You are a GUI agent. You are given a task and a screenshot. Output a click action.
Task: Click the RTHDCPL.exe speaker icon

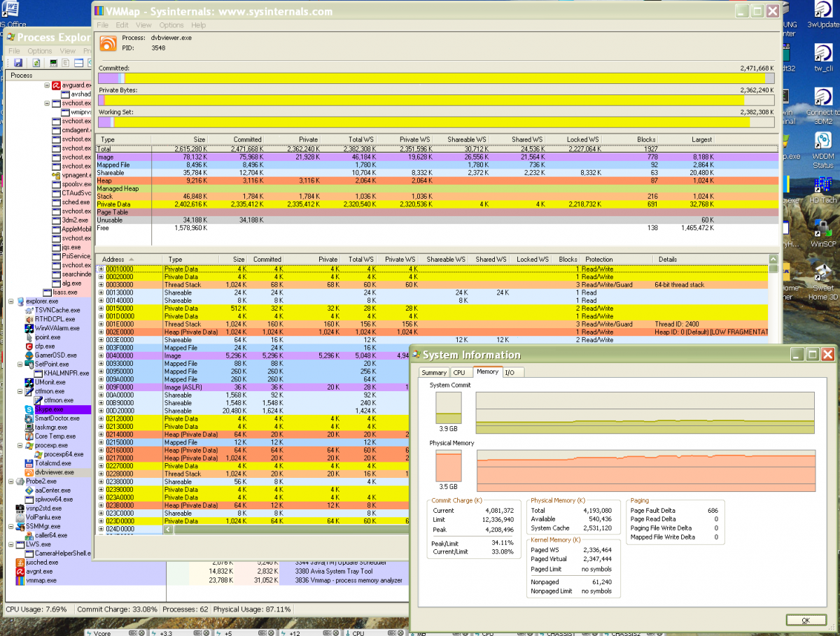[29, 319]
